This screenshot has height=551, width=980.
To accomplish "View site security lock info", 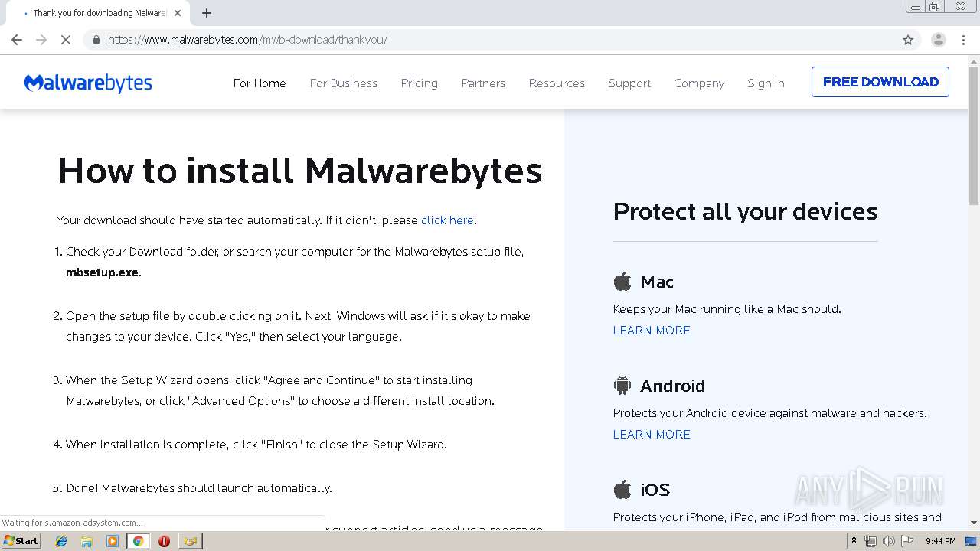I will [96, 40].
